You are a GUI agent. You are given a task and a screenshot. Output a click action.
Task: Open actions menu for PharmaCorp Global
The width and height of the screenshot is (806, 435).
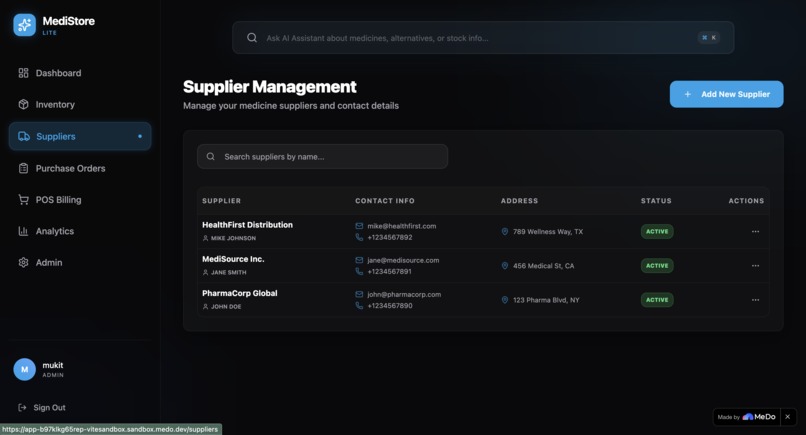point(755,300)
